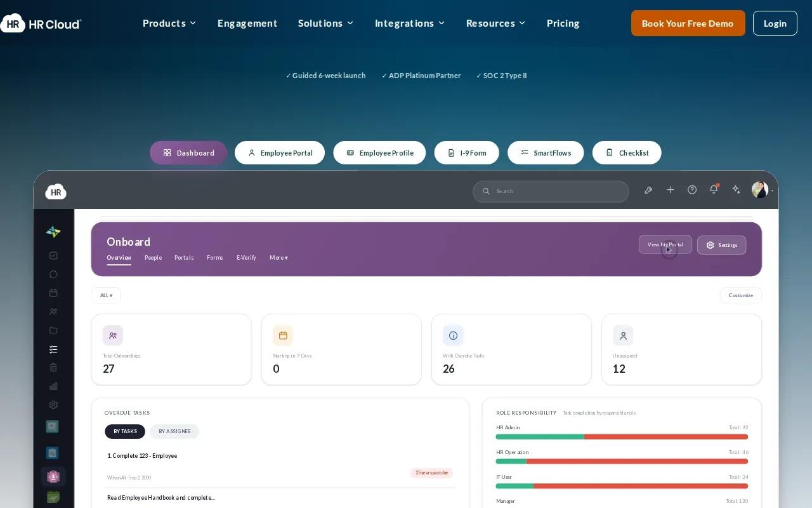Select the I-9 Form preview tab

click(x=467, y=152)
